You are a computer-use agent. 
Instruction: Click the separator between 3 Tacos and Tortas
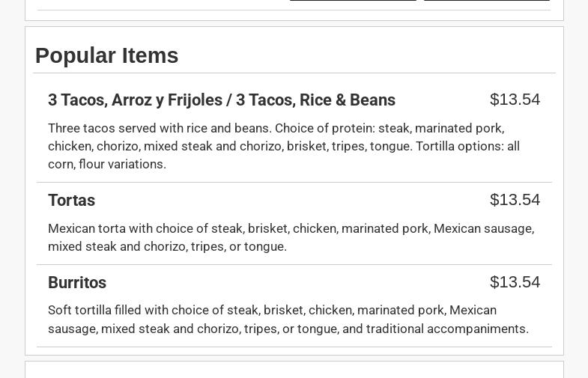coord(294,182)
